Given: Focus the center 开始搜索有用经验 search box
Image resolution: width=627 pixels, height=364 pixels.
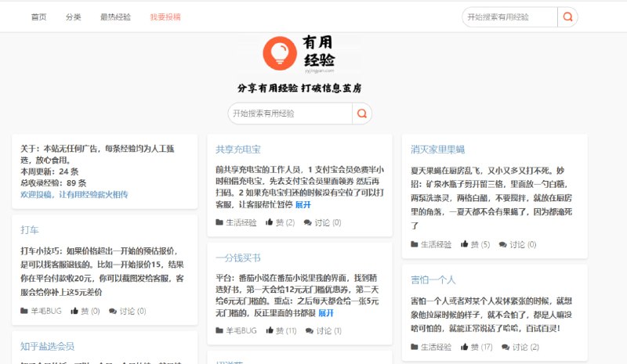Looking at the screenshot, I should click(290, 114).
